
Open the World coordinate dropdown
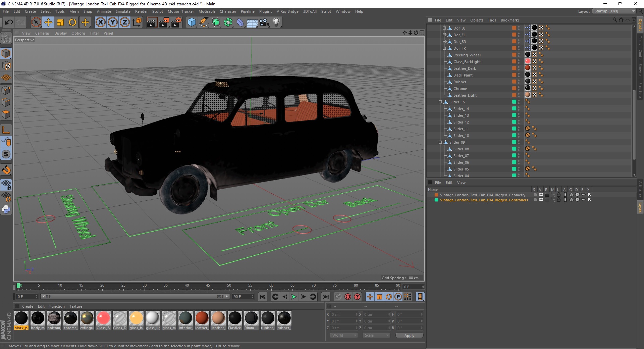(344, 335)
